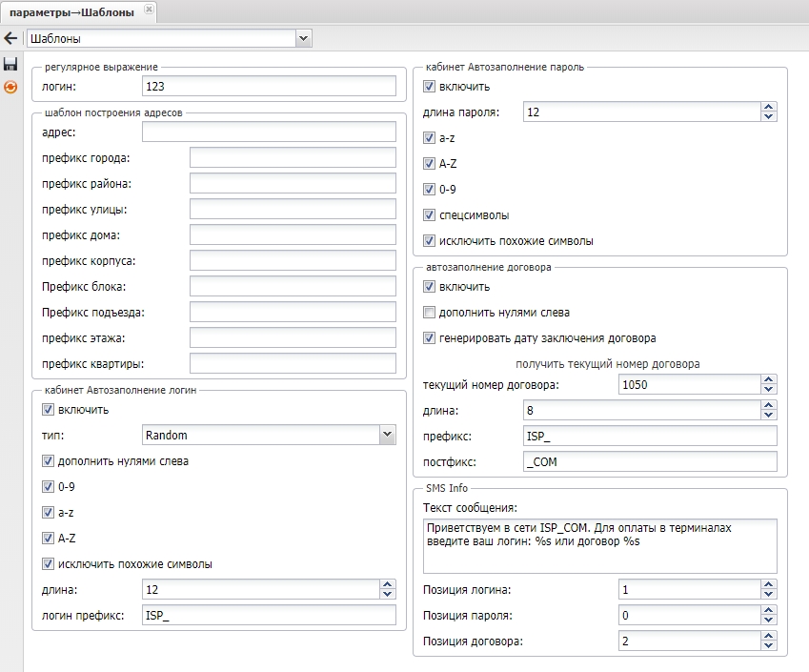Increase Позиция договора using its stepper

(769, 635)
